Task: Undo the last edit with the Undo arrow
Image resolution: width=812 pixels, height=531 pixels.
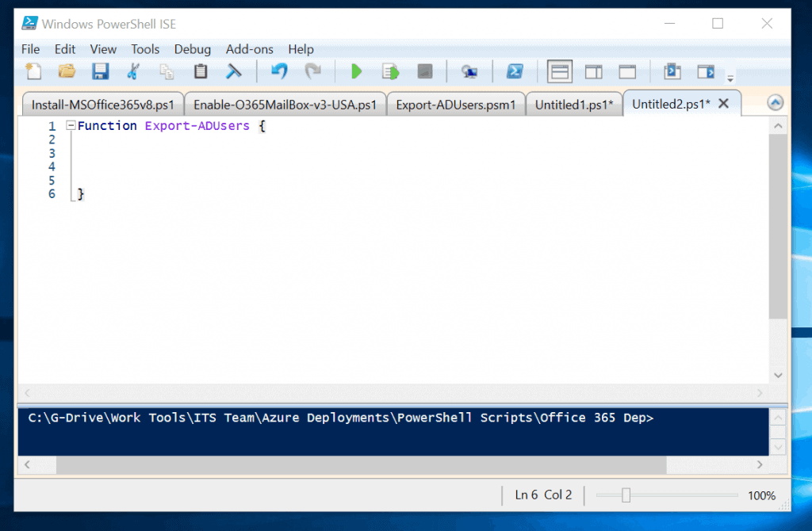Action: (278, 71)
